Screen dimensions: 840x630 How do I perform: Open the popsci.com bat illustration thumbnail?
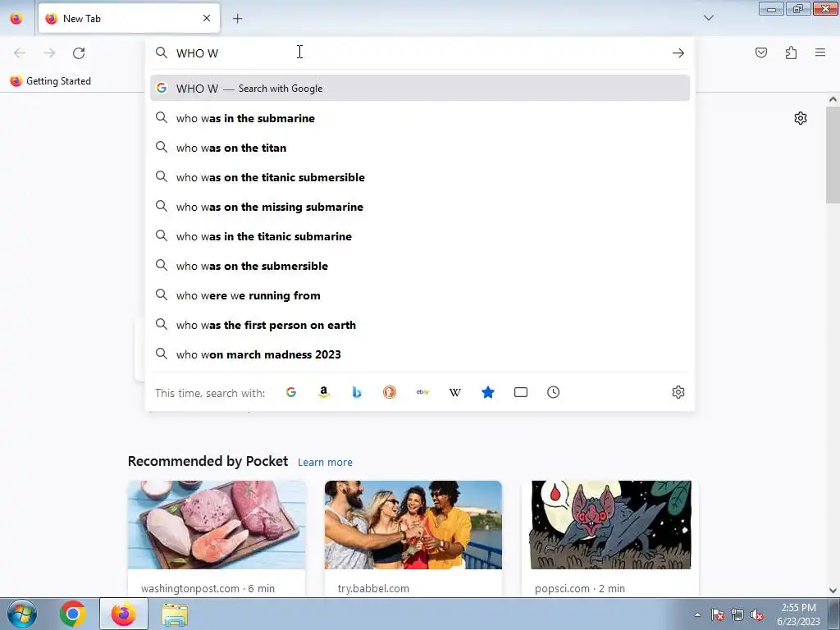(610, 524)
